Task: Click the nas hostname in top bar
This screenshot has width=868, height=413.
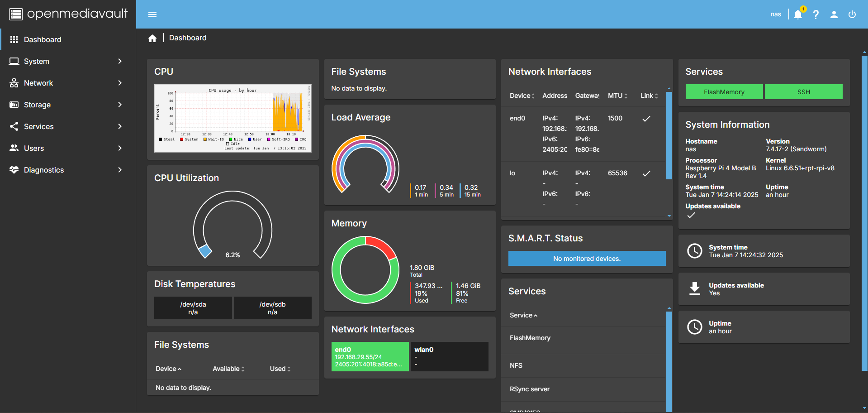Action: 776,14
